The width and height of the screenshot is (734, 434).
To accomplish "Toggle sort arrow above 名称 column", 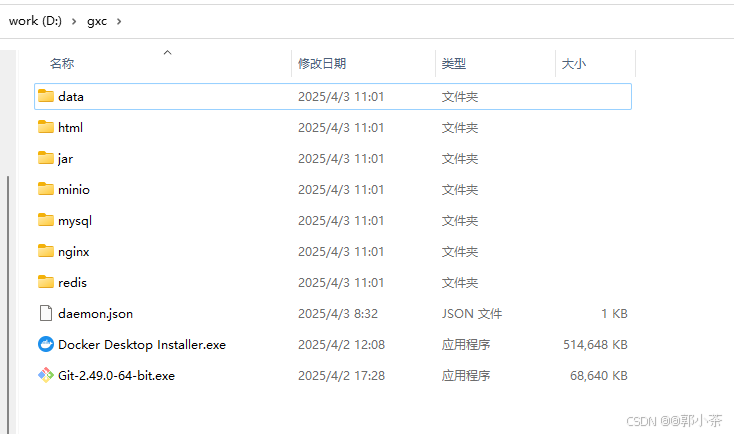I will click(x=167, y=52).
